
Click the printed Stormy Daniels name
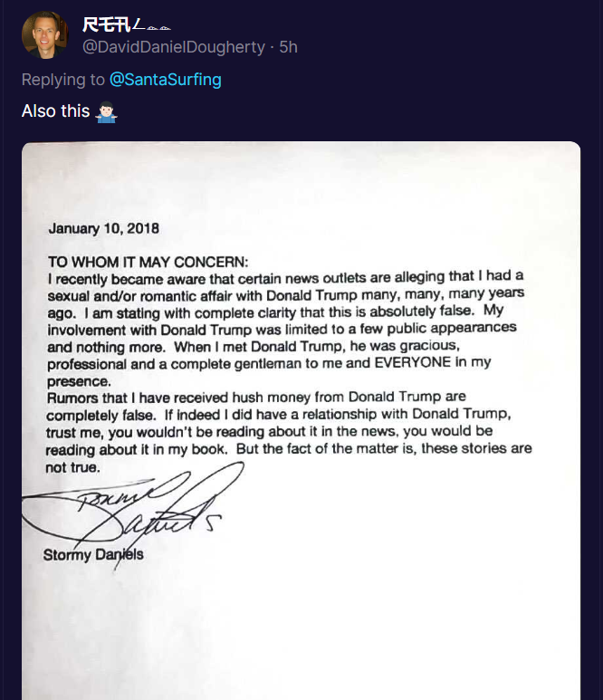[x=93, y=555]
